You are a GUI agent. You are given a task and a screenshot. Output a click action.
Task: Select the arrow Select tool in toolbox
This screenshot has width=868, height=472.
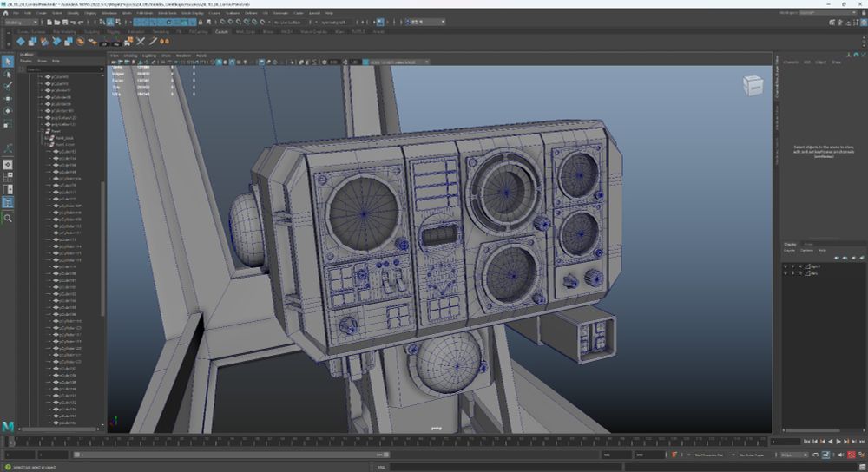point(8,62)
